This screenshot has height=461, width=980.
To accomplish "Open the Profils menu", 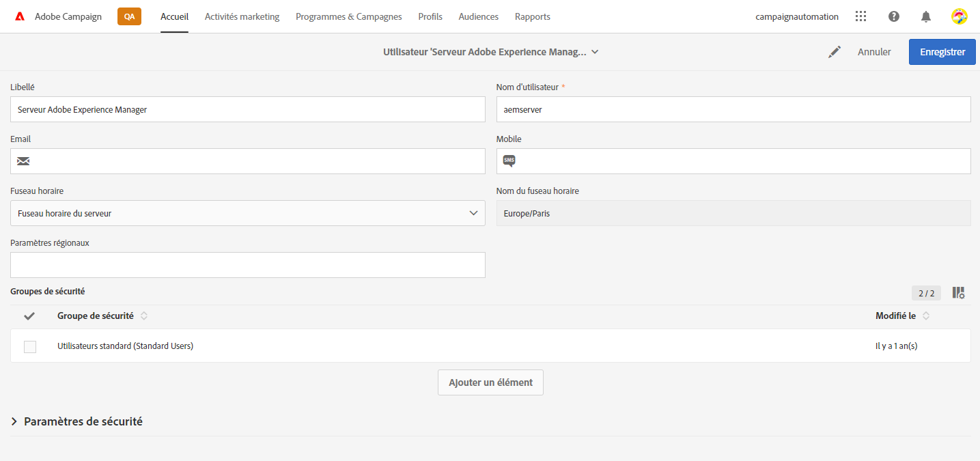I will tap(430, 16).
